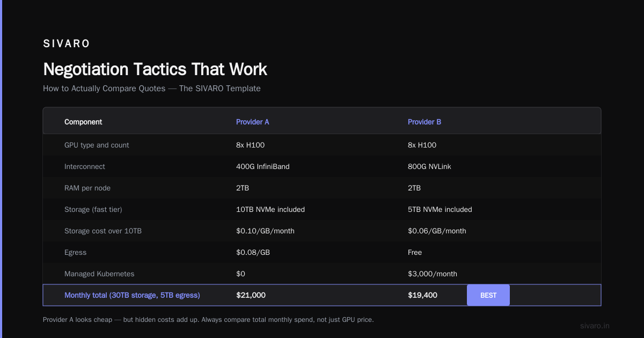
Task: Click Storage cost over 10TB label
Action: (x=103, y=231)
